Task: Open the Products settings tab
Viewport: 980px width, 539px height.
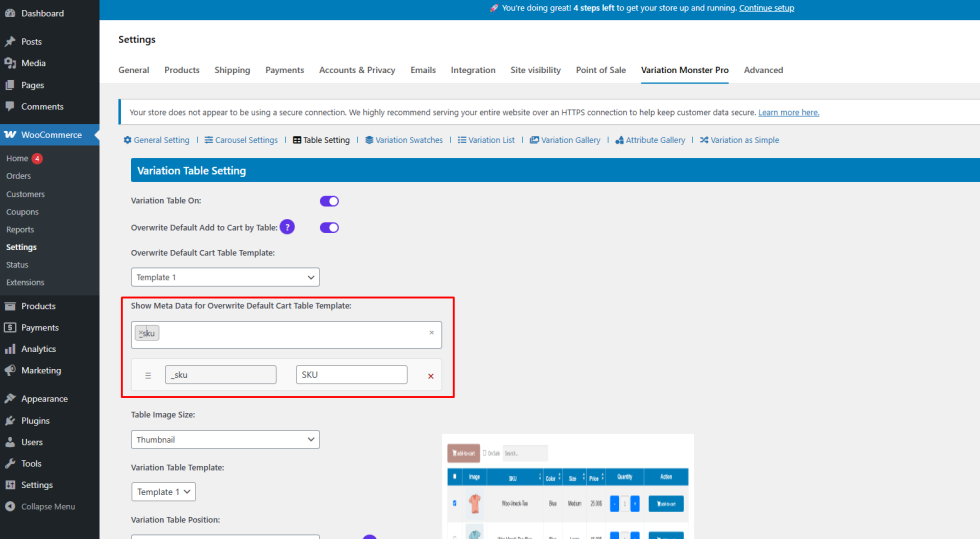Action: point(182,70)
